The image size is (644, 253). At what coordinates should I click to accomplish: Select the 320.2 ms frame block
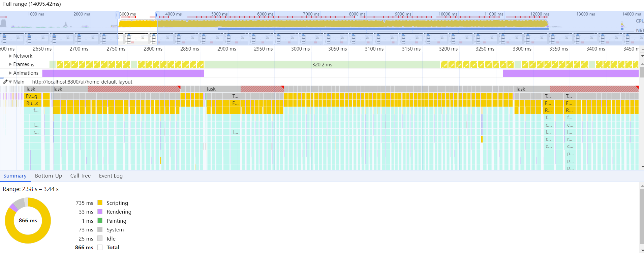(x=322, y=65)
